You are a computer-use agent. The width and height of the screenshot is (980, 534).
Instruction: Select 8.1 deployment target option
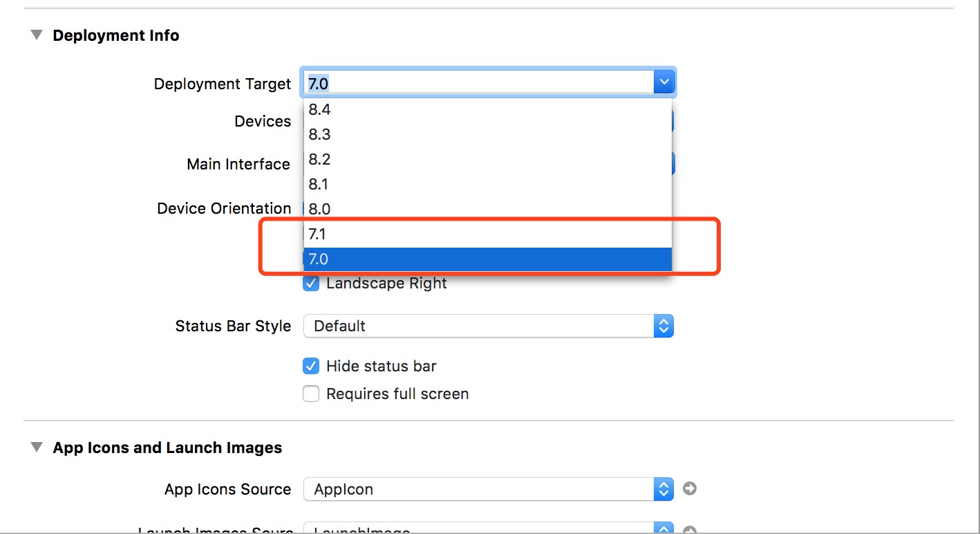[488, 184]
